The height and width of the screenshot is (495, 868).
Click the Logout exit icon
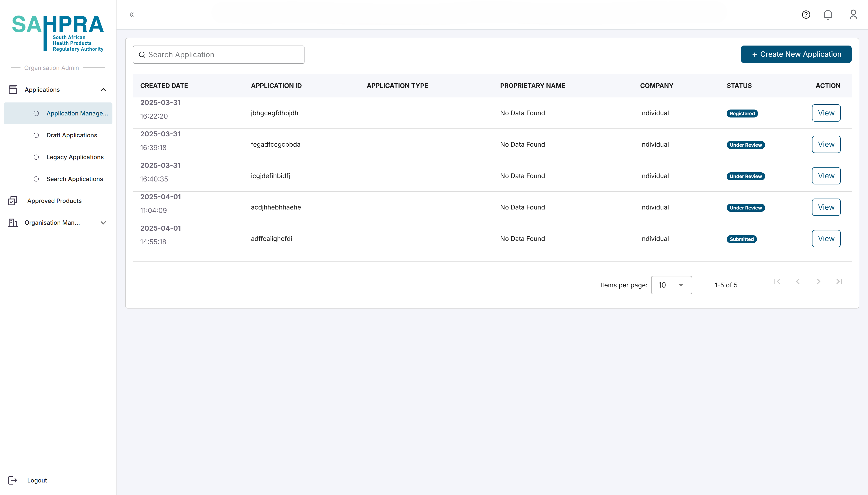click(13, 480)
